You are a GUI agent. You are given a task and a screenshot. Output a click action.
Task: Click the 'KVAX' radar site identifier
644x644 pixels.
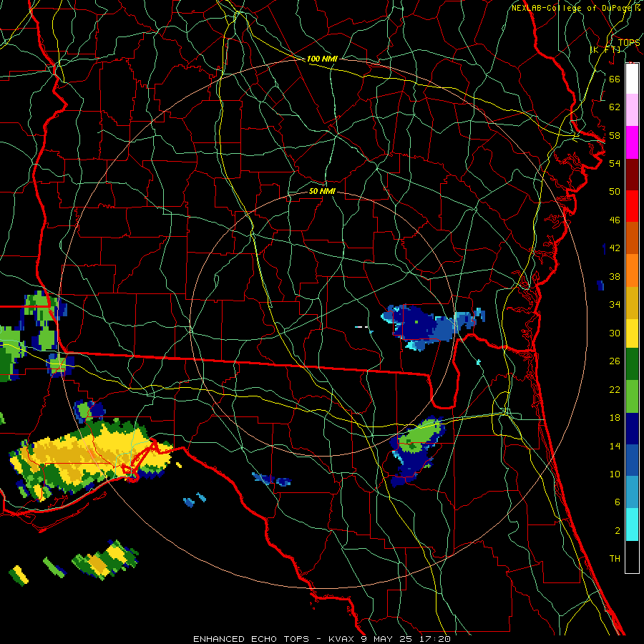tap(343, 639)
